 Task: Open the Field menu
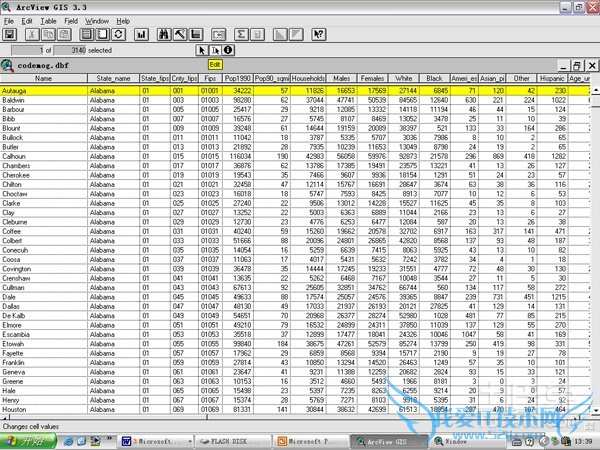(x=71, y=20)
